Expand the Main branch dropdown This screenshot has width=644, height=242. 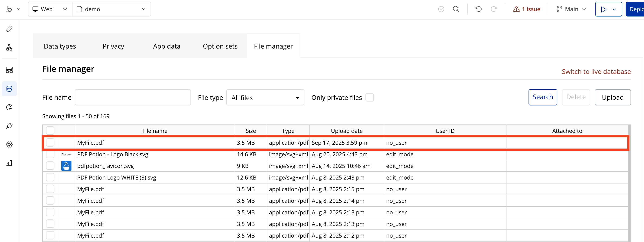[x=571, y=9]
